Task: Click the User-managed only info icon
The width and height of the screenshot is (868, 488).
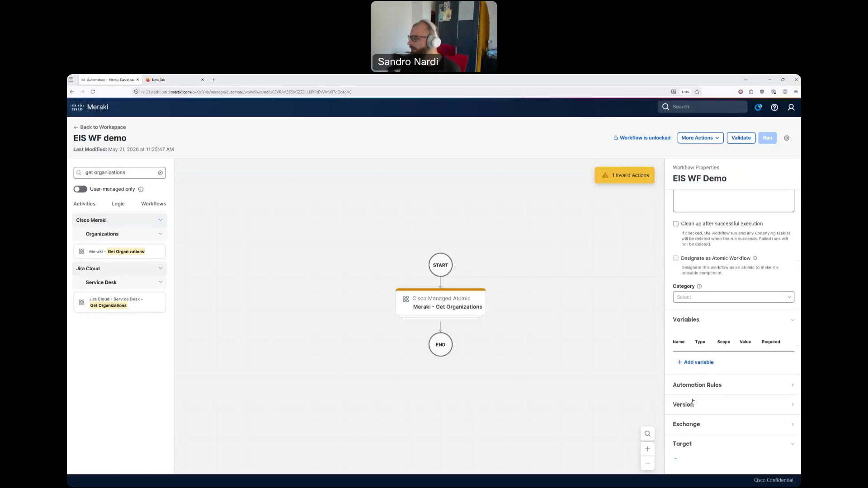Action: point(141,189)
